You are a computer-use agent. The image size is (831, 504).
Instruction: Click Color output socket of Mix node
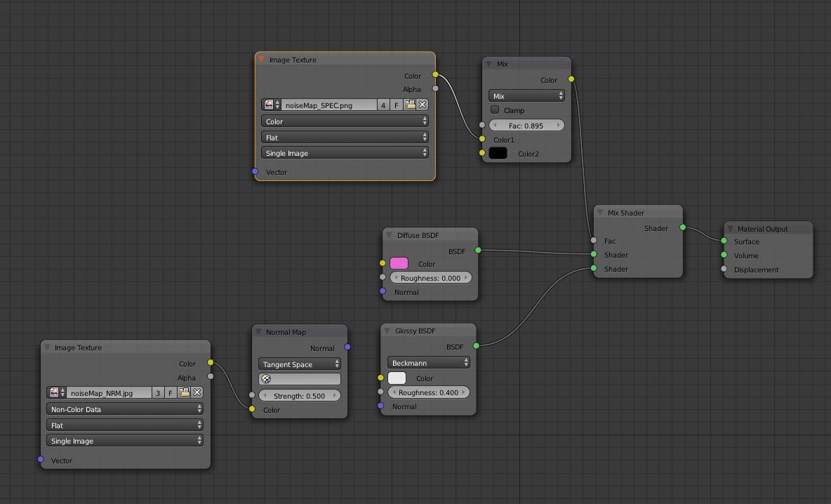tap(571, 79)
